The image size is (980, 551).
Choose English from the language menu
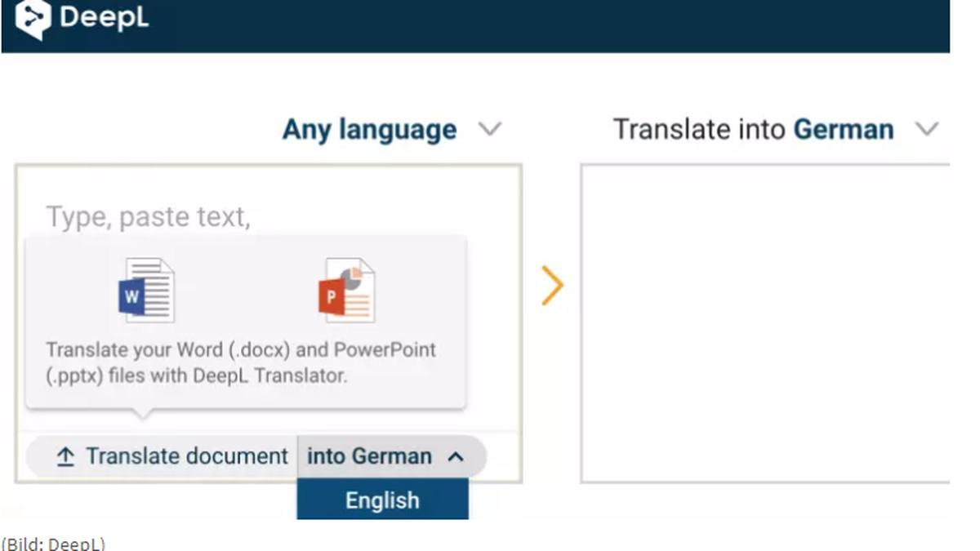click(382, 500)
